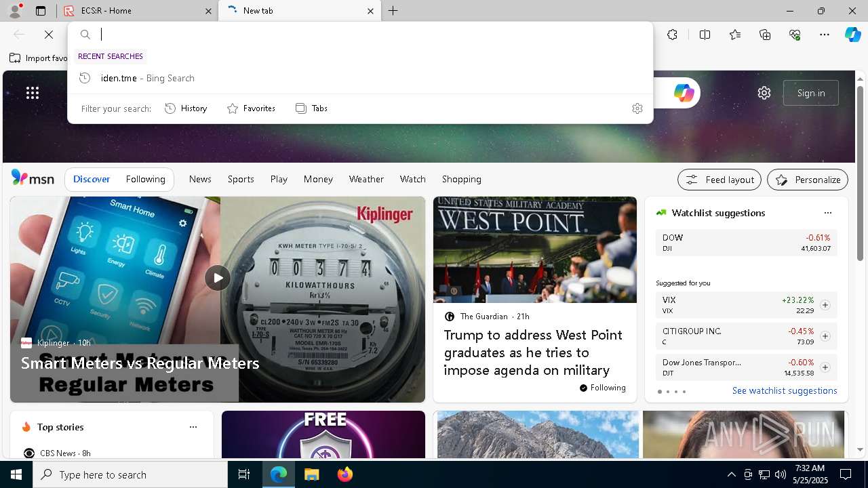
Task: Open the volume control in tray
Action: point(781,474)
